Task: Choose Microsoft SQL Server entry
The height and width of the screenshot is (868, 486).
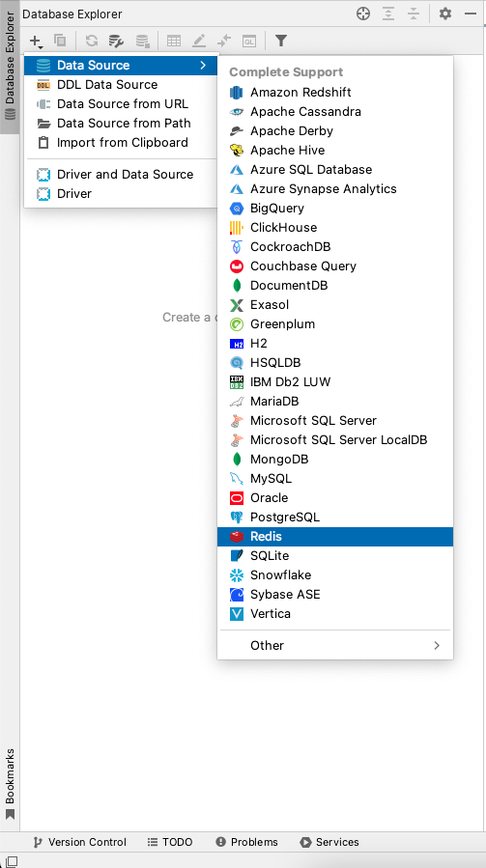Action: 335,421
